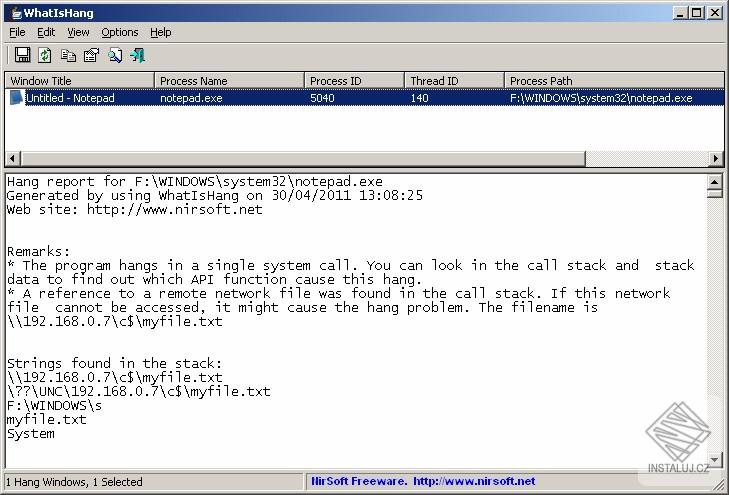This screenshot has height=495, width=729.
Task: Maximize the WhatIsHang window
Action: coord(696,13)
